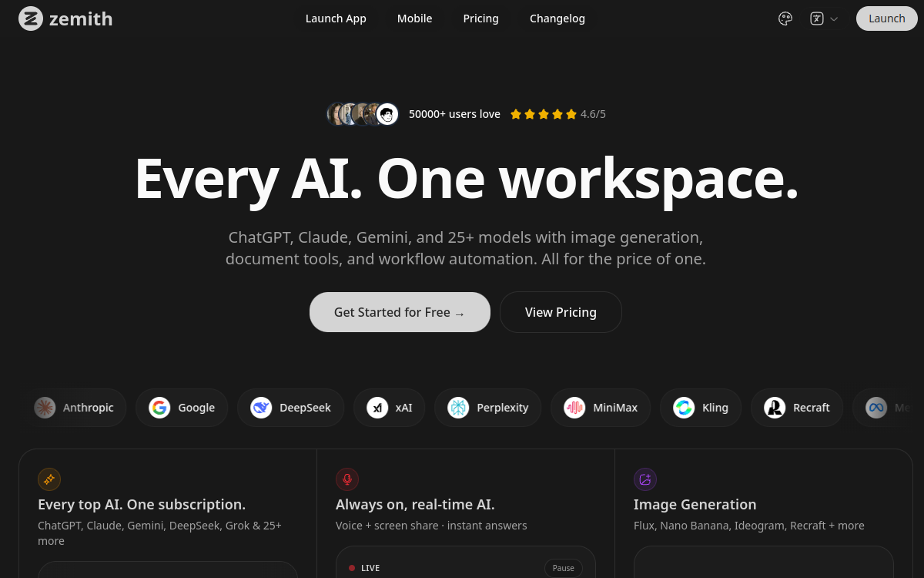The width and height of the screenshot is (924, 578).
Task: Click "Voice + screen share · instant answers" text
Action: click(431, 526)
